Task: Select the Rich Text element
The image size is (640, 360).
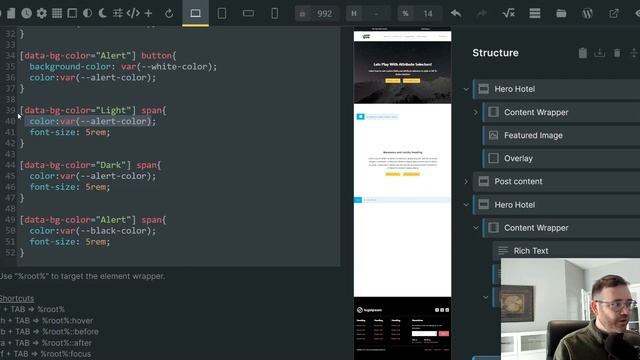Action: 566,251
